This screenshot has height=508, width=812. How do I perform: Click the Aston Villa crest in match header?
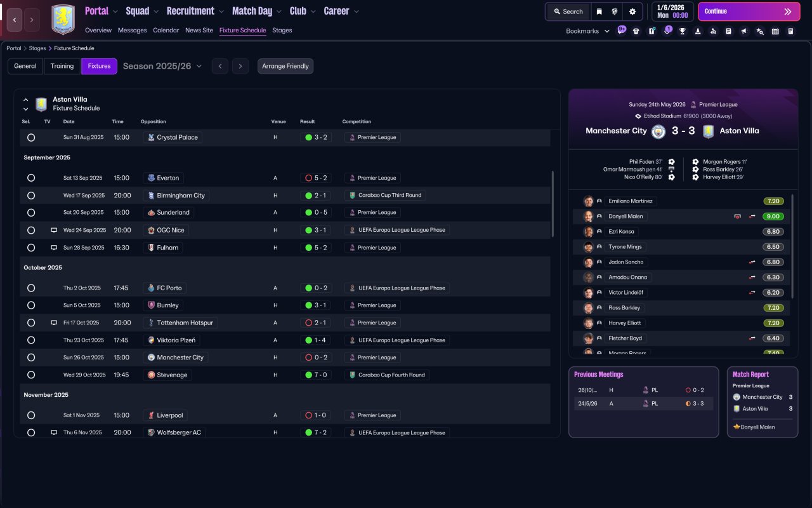click(708, 131)
